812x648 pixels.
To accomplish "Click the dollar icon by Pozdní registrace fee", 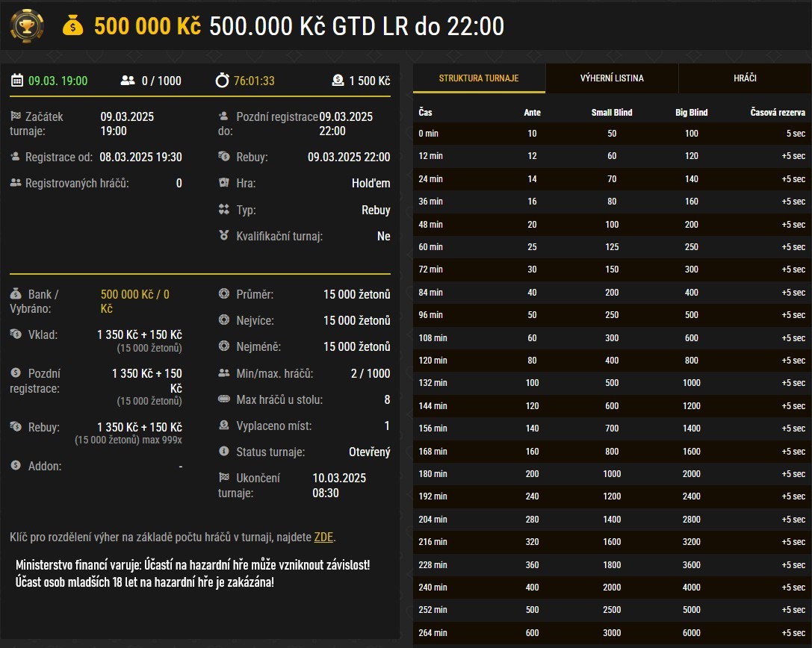I will (x=16, y=372).
